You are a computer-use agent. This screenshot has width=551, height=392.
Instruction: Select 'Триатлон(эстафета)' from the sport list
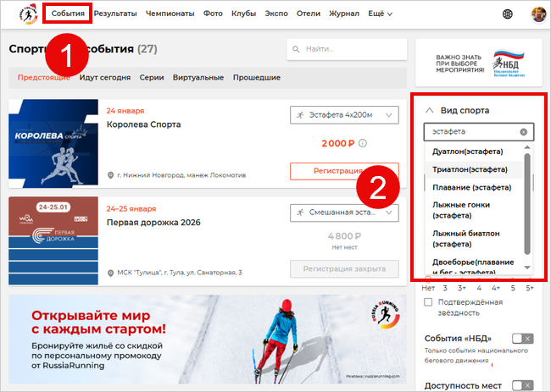470,169
